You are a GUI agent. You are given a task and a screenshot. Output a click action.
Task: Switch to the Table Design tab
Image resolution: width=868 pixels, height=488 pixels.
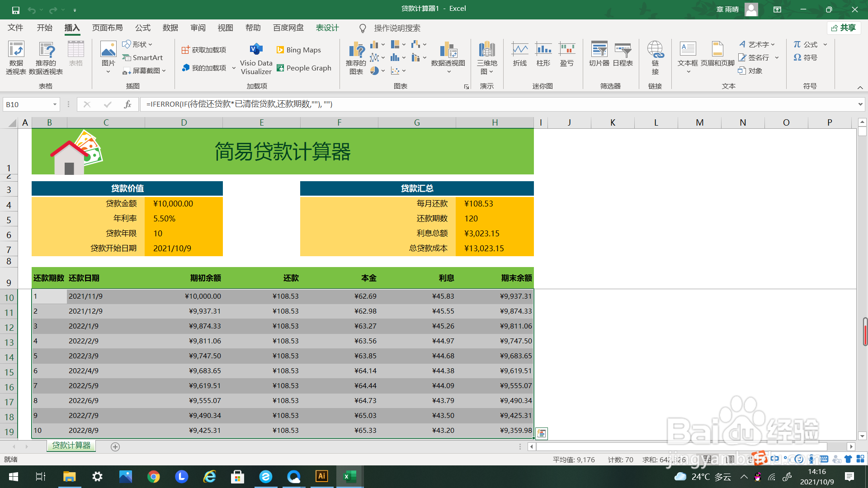point(327,28)
